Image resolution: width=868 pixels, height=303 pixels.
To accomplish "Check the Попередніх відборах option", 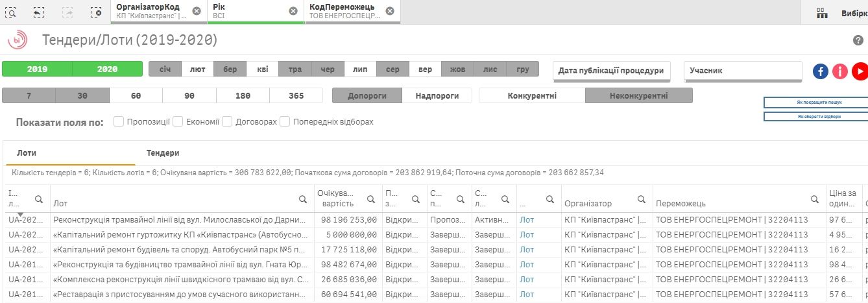I will [285, 121].
